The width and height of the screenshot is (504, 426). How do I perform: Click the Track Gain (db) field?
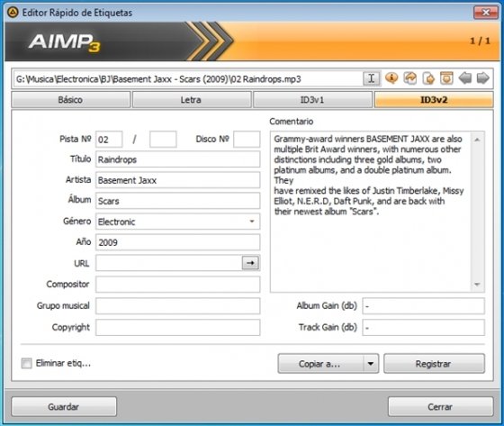click(423, 327)
